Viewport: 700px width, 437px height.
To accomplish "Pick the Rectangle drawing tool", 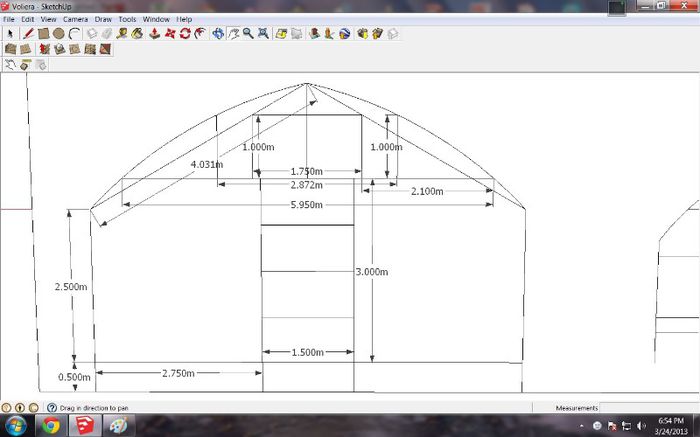I will click(44, 33).
